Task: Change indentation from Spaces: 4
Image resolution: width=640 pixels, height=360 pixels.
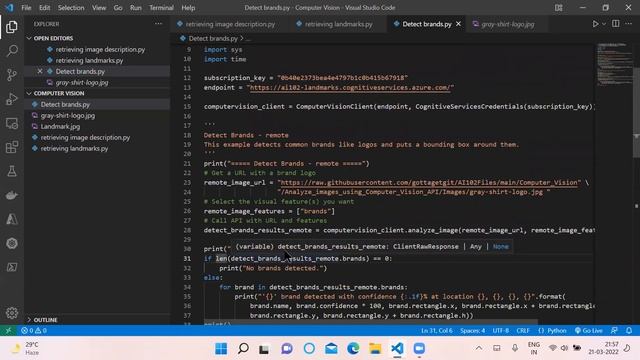Action: (473, 330)
